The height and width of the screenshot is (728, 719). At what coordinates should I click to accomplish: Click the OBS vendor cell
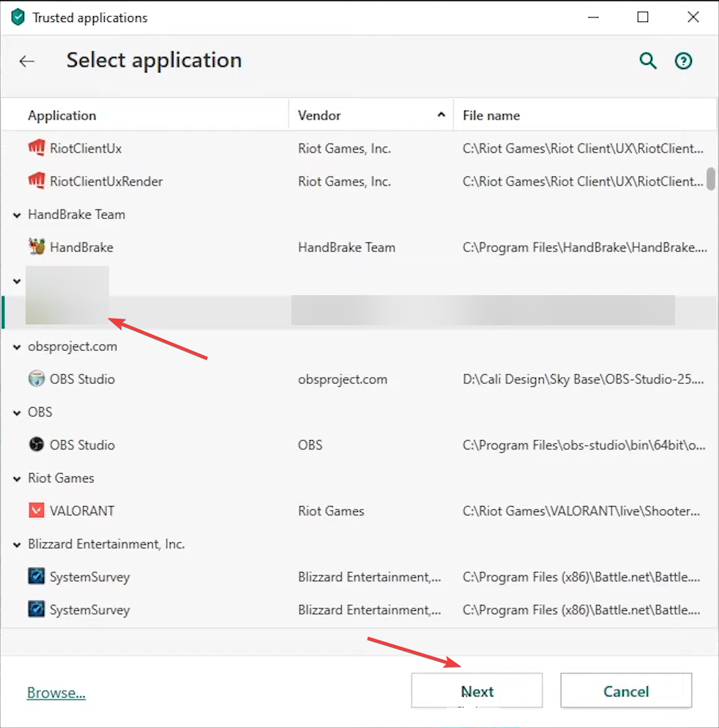pos(310,445)
